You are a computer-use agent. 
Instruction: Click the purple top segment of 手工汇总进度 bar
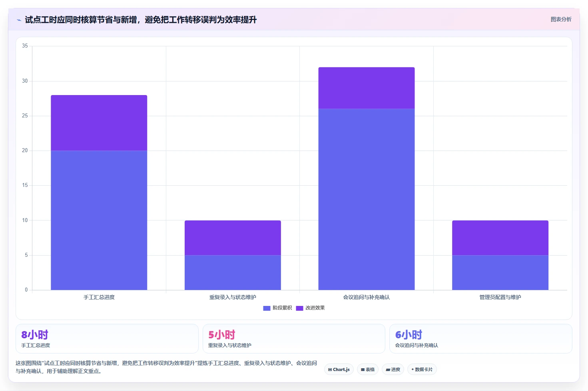pos(99,123)
